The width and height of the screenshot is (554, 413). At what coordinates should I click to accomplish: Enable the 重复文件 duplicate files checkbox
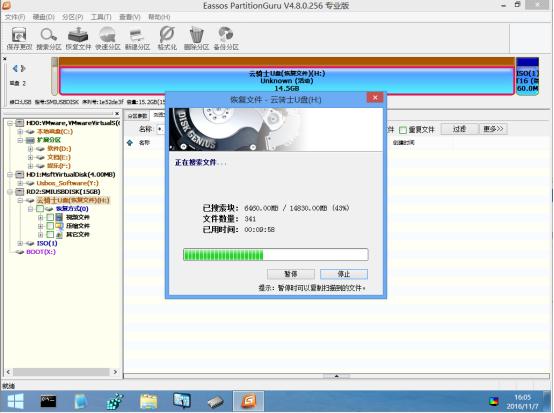(x=403, y=130)
